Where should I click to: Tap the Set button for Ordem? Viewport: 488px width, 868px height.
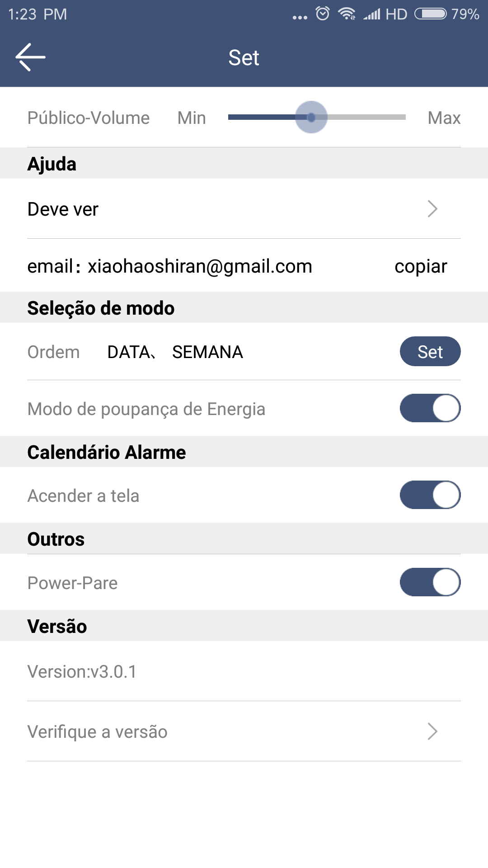point(430,351)
